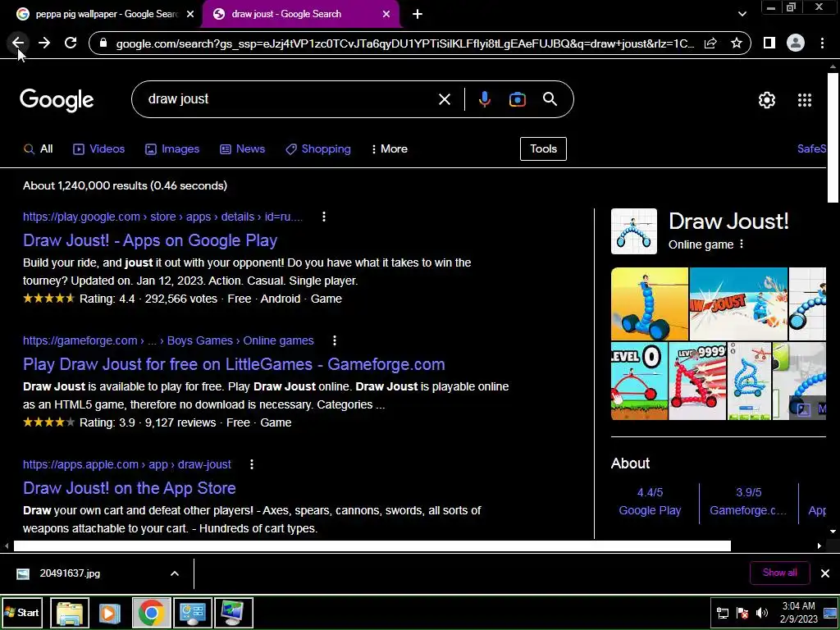Switch to News results

[x=242, y=149]
